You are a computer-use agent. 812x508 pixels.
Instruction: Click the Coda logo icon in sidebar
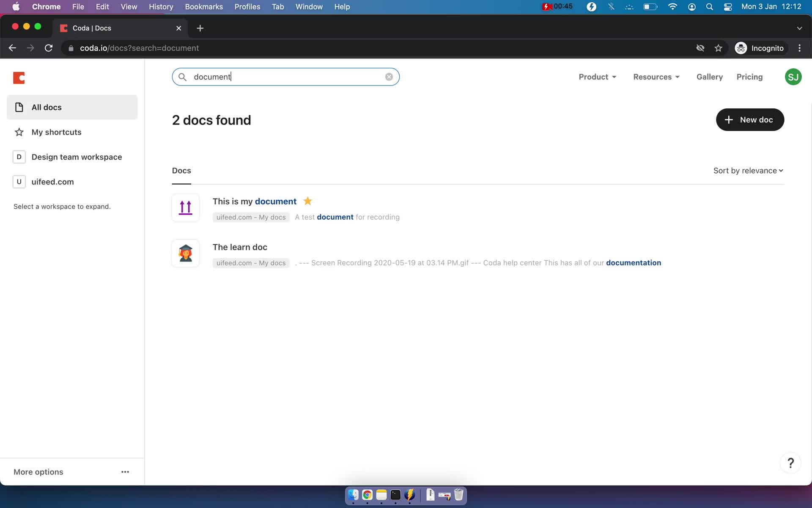pos(19,77)
